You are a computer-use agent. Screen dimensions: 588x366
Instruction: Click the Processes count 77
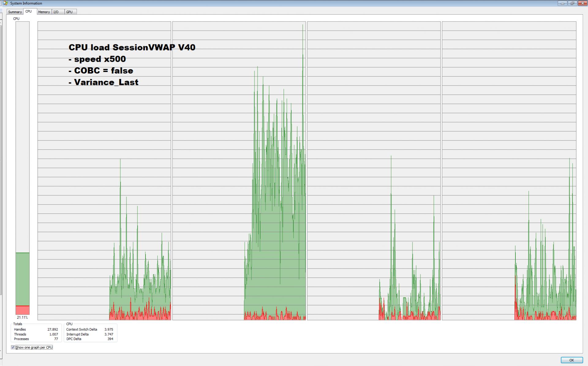point(56,339)
